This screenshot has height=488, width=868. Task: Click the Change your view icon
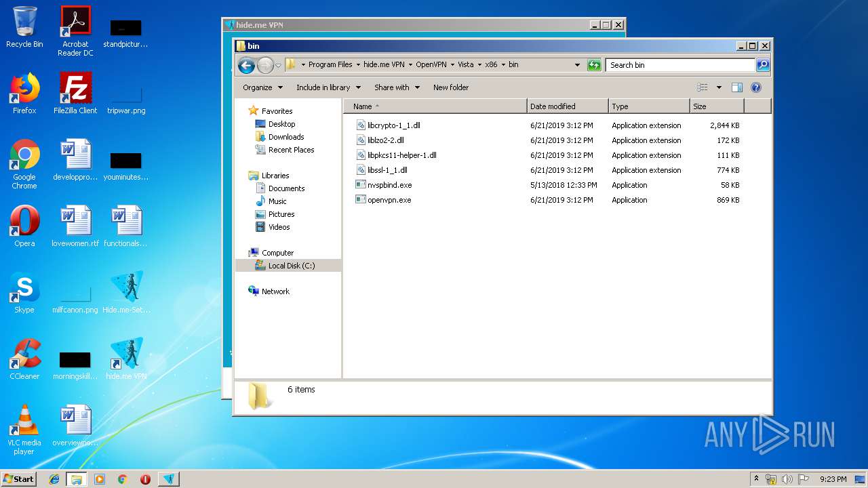pos(703,87)
